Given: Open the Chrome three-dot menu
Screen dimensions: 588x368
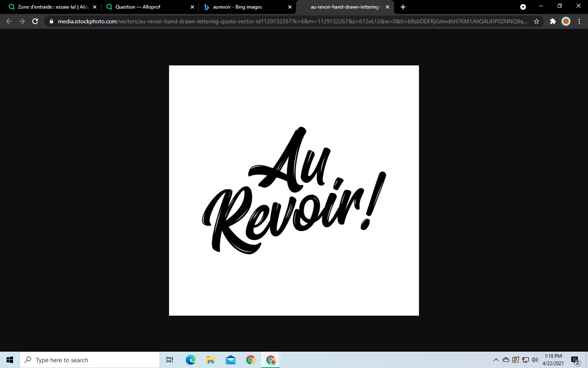Looking at the screenshot, I should 579,21.
